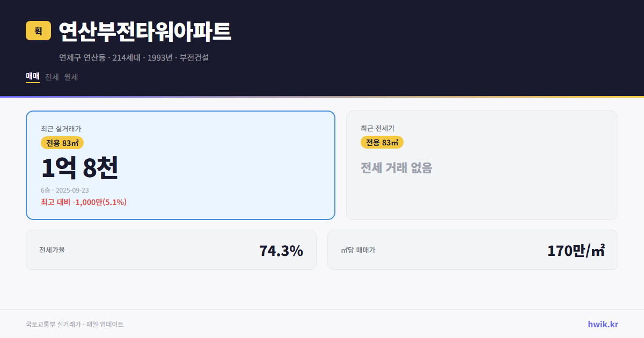This screenshot has height=338, width=644.
Task: Select the 전세 거래 없음 placeholder text
Action: point(397,168)
